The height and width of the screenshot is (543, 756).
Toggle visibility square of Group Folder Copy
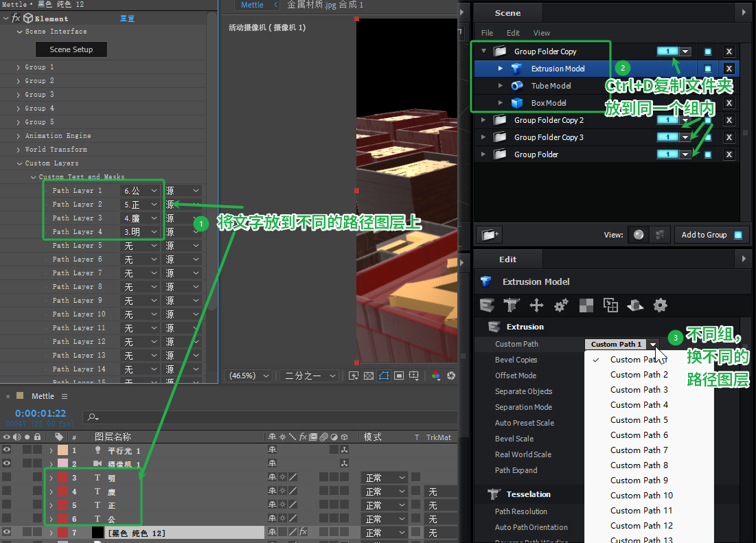click(708, 51)
